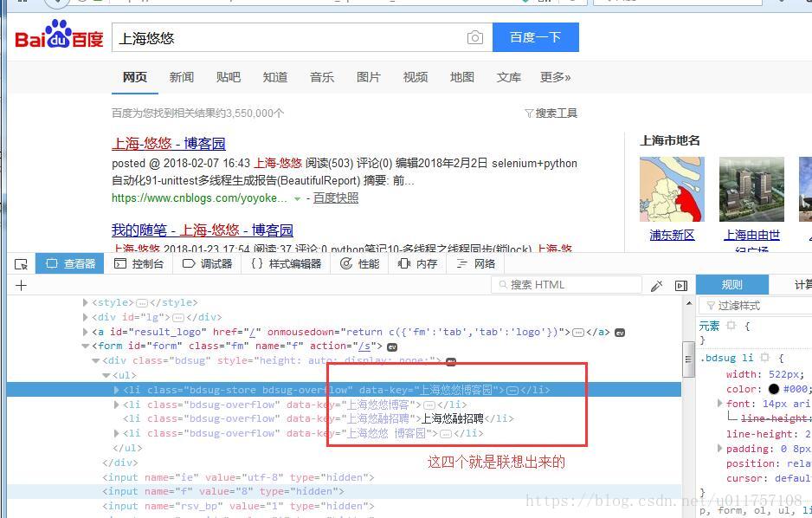Click the event badge on bdsug div

pyautogui.click(x=451, y=361)
